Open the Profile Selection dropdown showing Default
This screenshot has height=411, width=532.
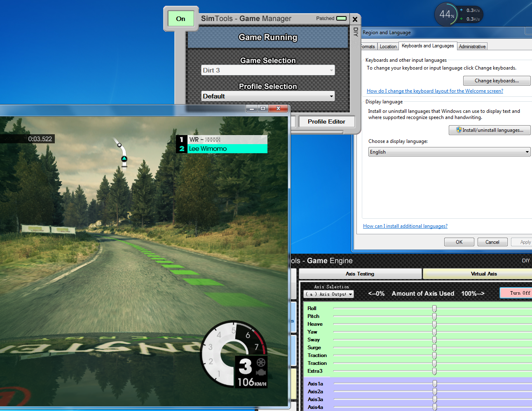tap(268, 96)
